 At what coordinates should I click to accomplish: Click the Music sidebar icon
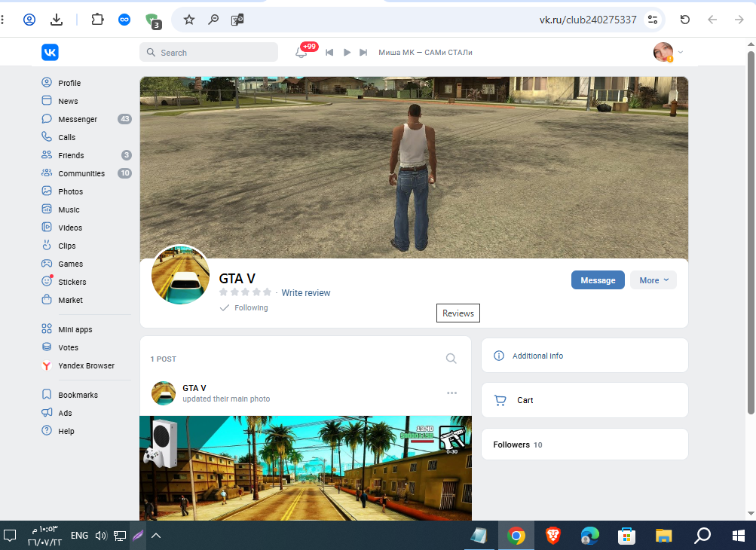[x=47, y=209]
